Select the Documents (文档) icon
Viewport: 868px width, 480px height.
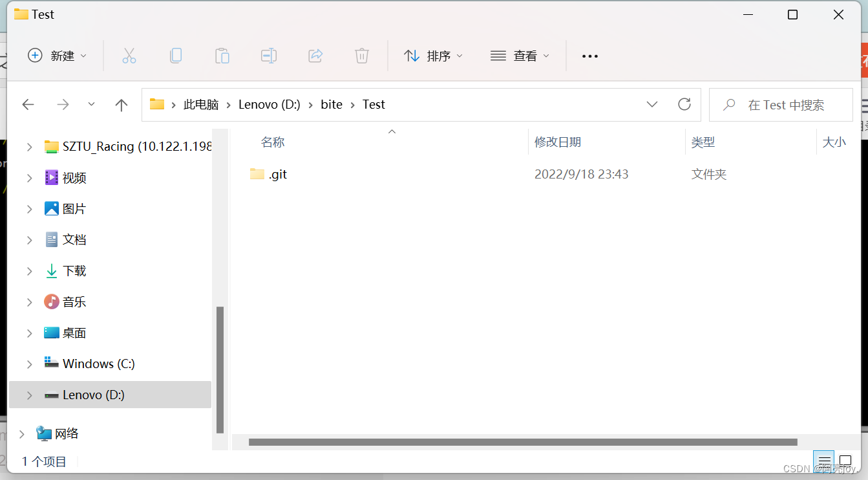(x=52, y=239)
